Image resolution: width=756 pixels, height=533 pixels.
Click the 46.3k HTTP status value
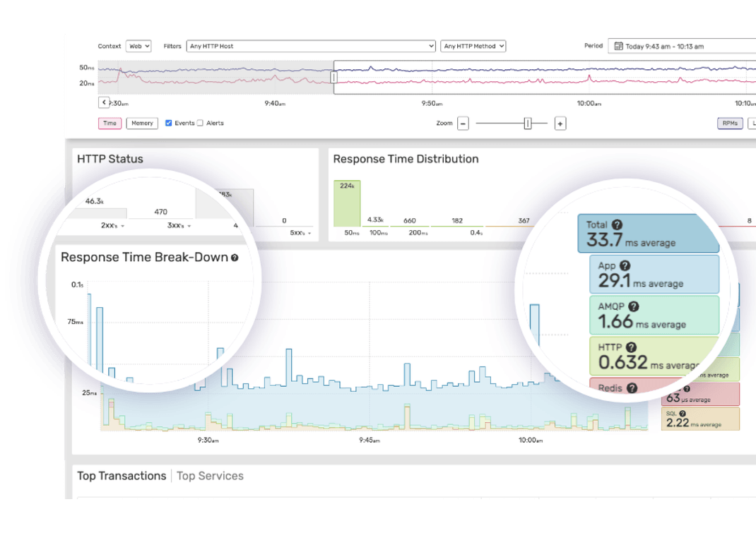[95, 201]
